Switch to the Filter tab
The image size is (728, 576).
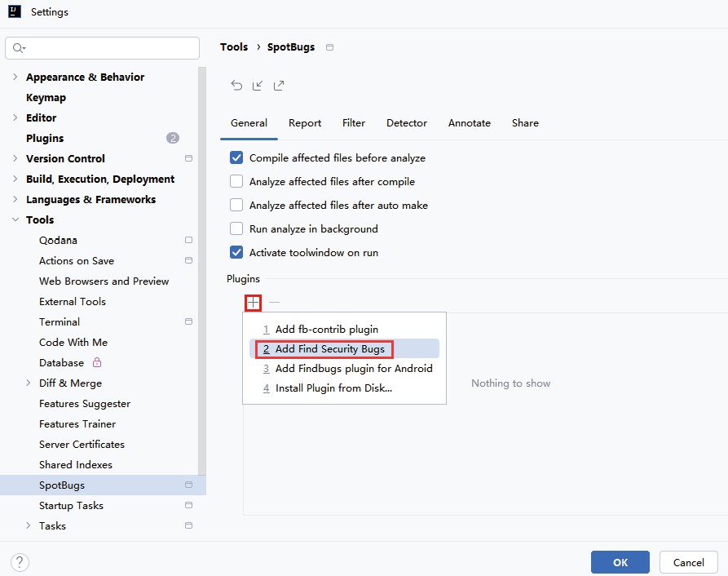click(x=354, y=123)
